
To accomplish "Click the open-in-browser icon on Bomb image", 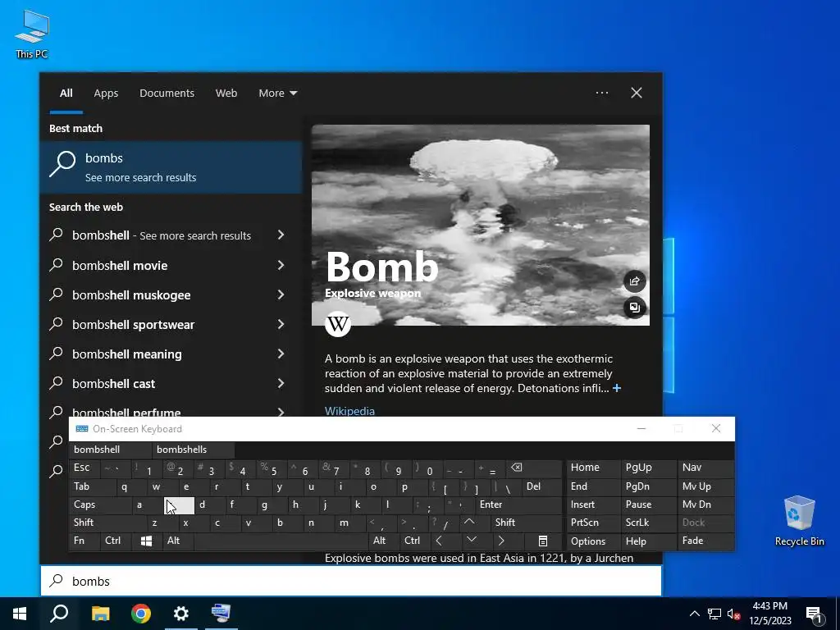I will click(634, 308).
